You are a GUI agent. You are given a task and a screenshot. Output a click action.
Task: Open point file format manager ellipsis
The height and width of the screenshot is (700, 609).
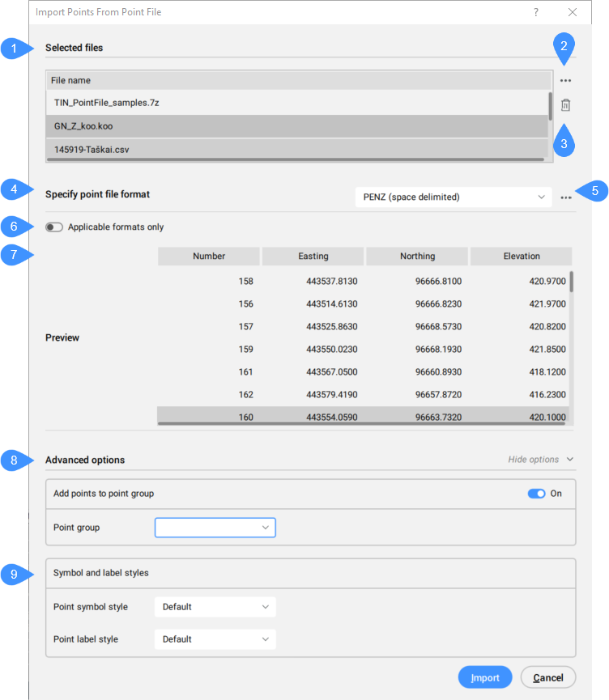tap(565, 197)
